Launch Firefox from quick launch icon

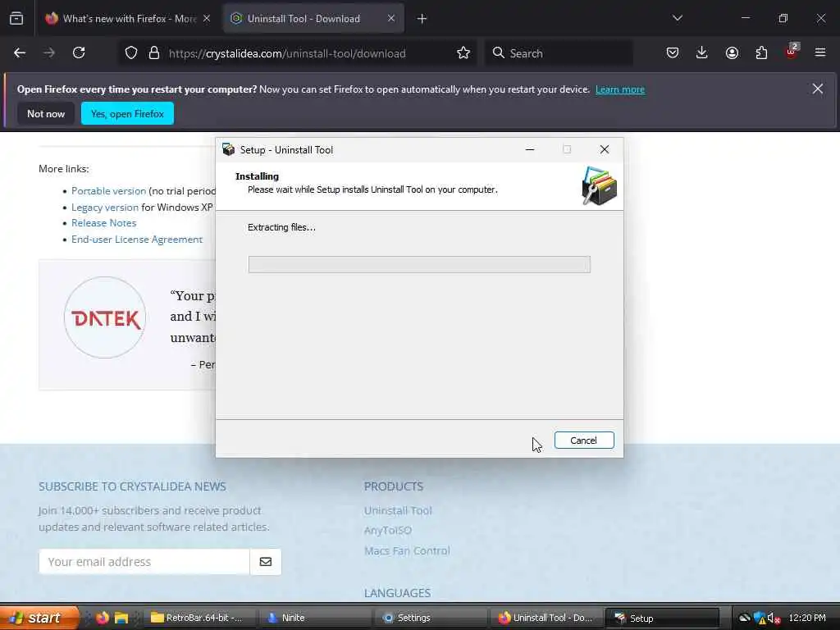click(103, 618)
